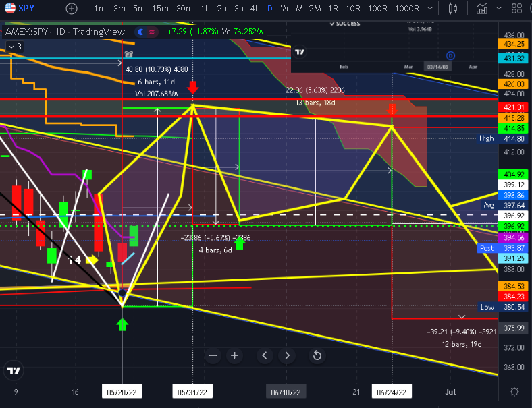Viewport: 532px width, 408px height.
Task: Click the yellow right arrow beside 14
Action: (x=92, y=260)
